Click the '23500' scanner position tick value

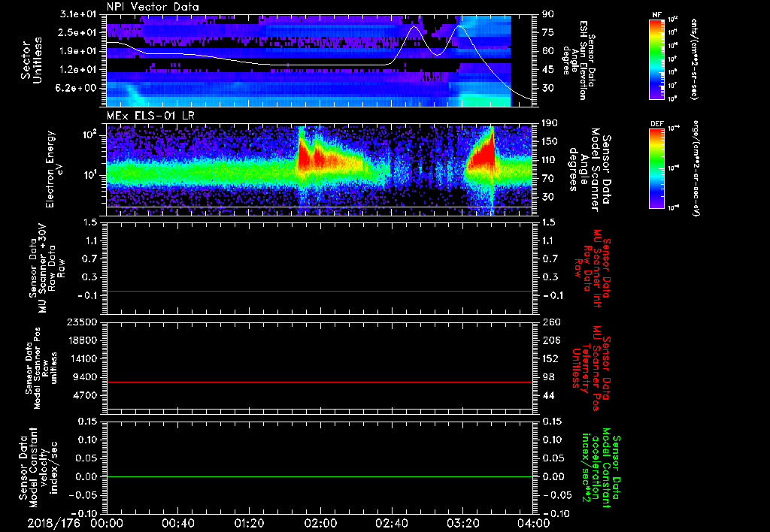click(83, 322)
